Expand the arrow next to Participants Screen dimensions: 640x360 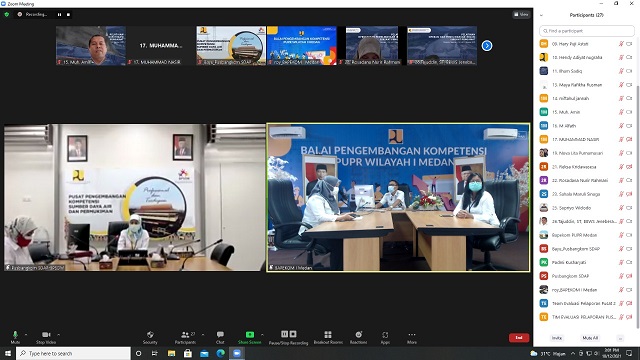click(203, 335)
